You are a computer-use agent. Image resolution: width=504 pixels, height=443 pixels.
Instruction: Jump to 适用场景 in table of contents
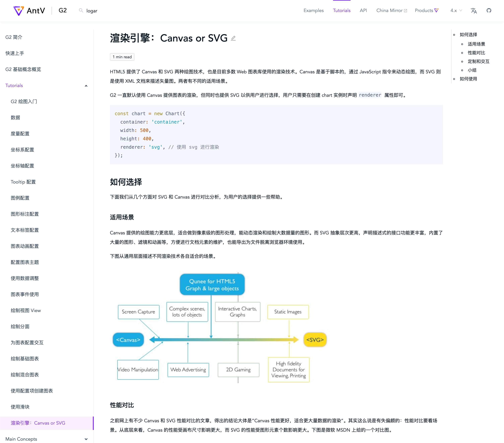(x=476, y=44)
